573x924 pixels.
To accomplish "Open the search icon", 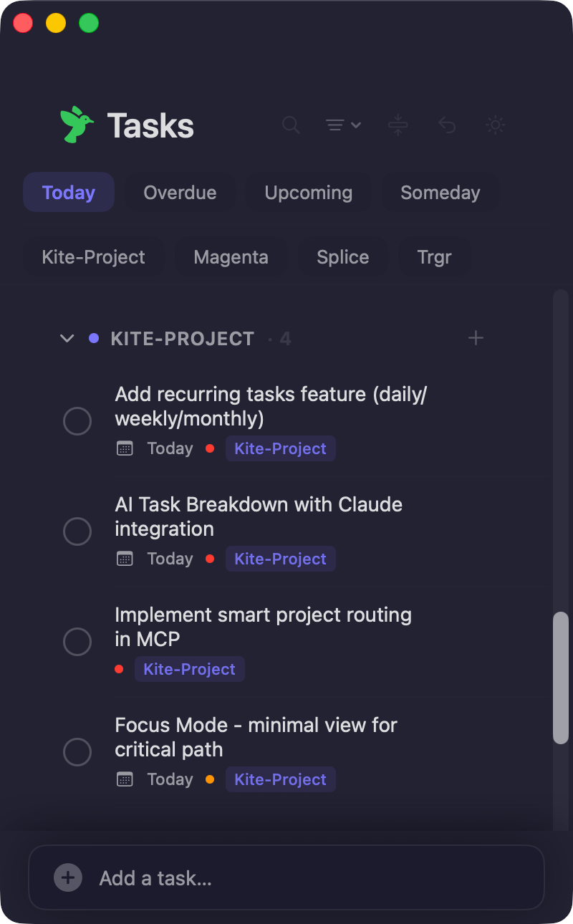I will point(292,125).
